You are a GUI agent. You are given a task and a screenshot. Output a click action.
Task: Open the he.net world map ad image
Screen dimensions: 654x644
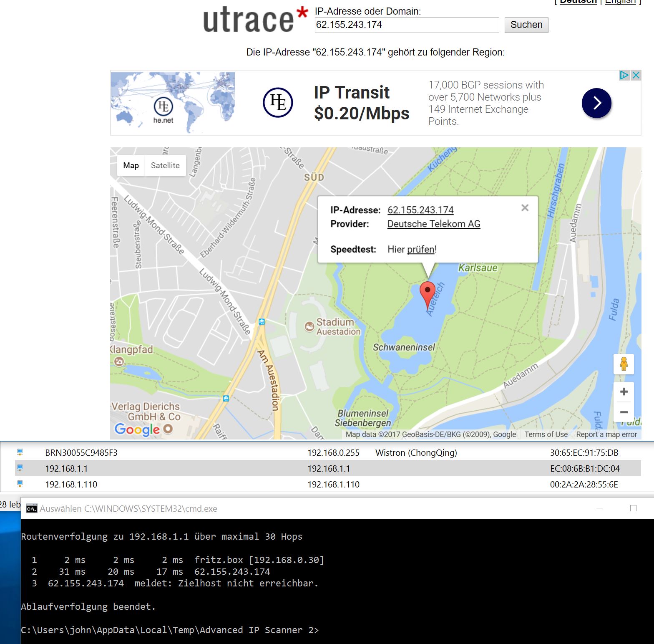pos(173,102)
